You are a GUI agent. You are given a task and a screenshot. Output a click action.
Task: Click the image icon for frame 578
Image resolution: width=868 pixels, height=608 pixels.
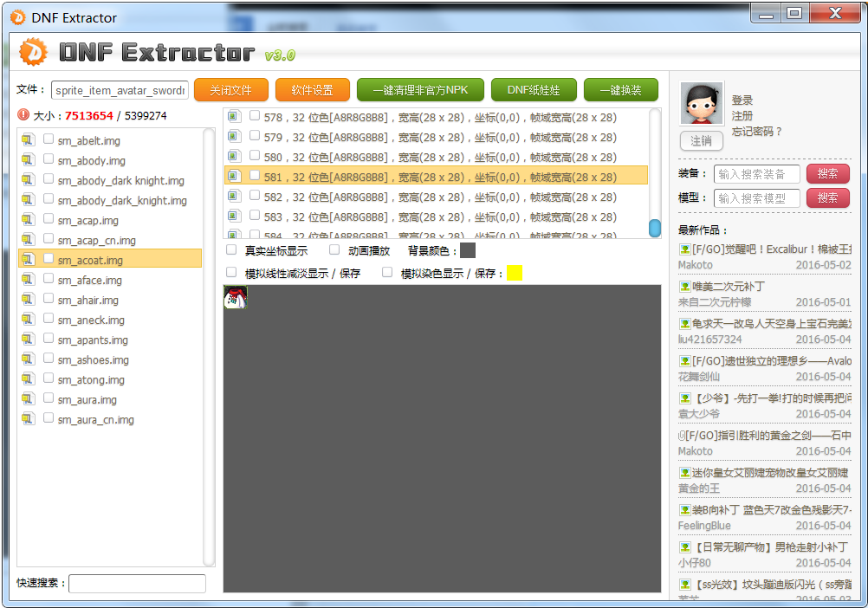click(233, 117)
